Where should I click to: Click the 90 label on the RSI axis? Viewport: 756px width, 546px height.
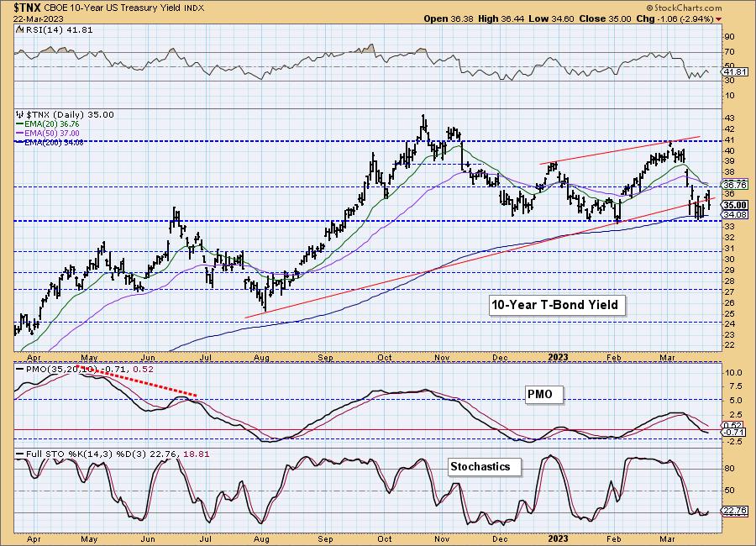[x=729, y=37]
